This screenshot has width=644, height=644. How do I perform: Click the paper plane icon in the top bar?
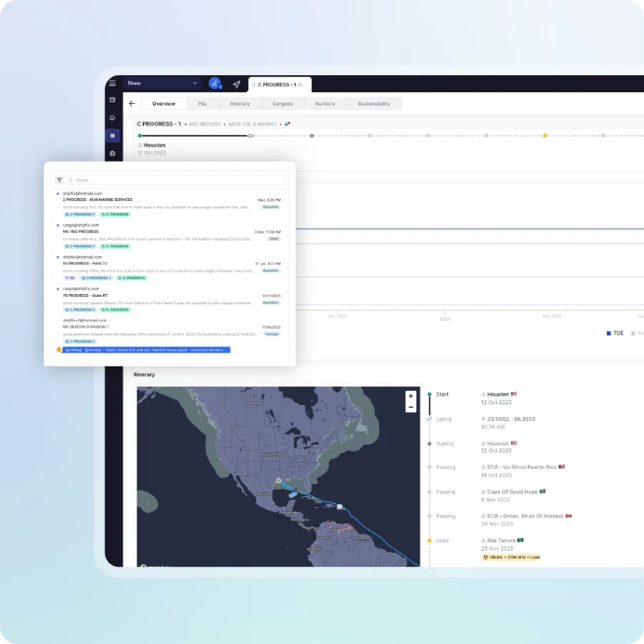pyautogui.click(x=236, y=84)
